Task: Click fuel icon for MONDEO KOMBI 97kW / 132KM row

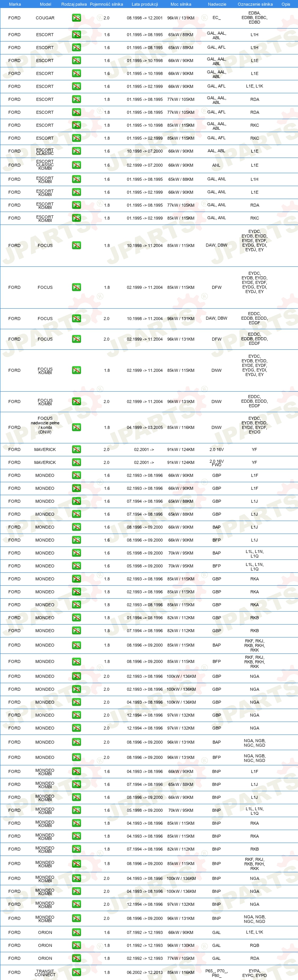Action: pos(76,904)
